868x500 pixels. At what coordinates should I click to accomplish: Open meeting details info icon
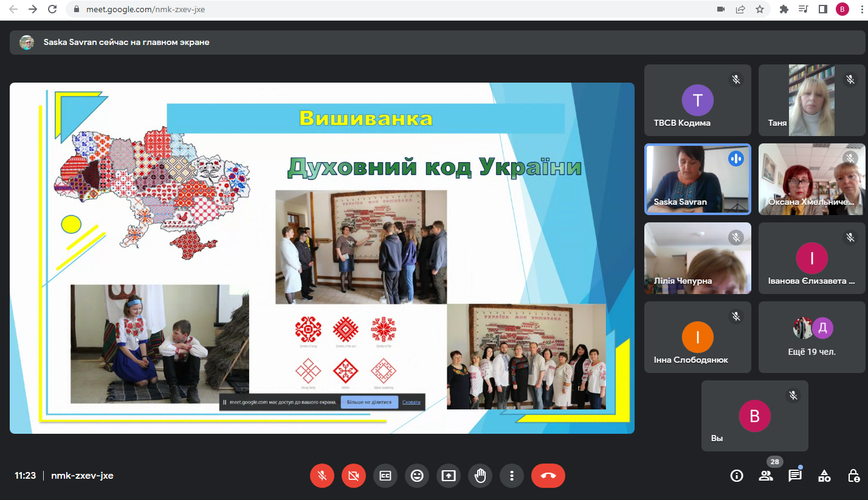pos(737,476)
